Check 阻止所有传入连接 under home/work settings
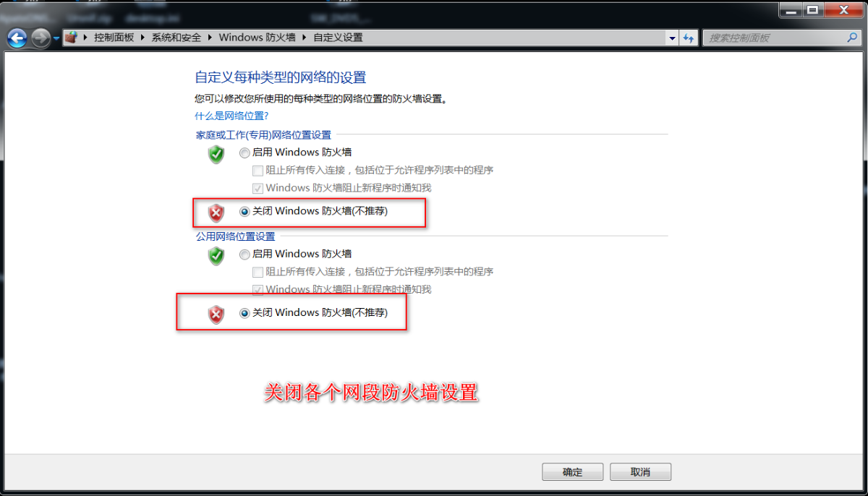868x496 pixels. coord(258,171)
